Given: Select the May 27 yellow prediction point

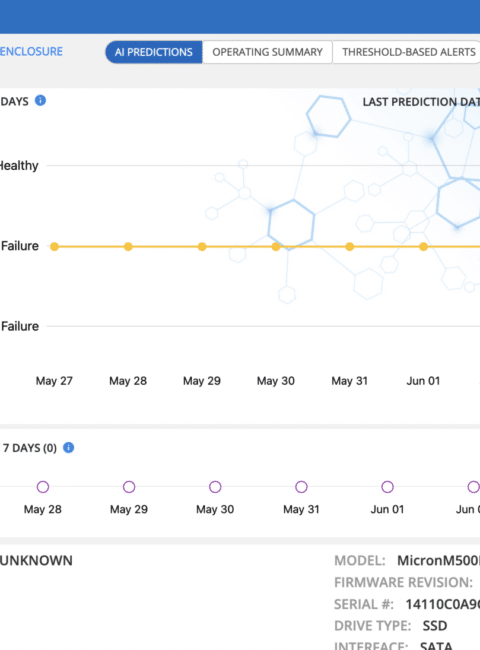Looking at the screenshot, I should click(x=54, y=247).
